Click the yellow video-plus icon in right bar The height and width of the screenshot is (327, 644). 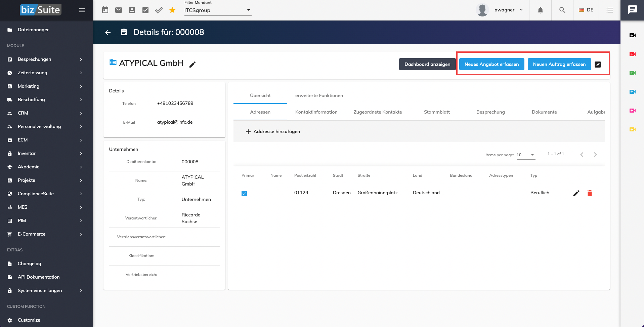tap(632, 129)
